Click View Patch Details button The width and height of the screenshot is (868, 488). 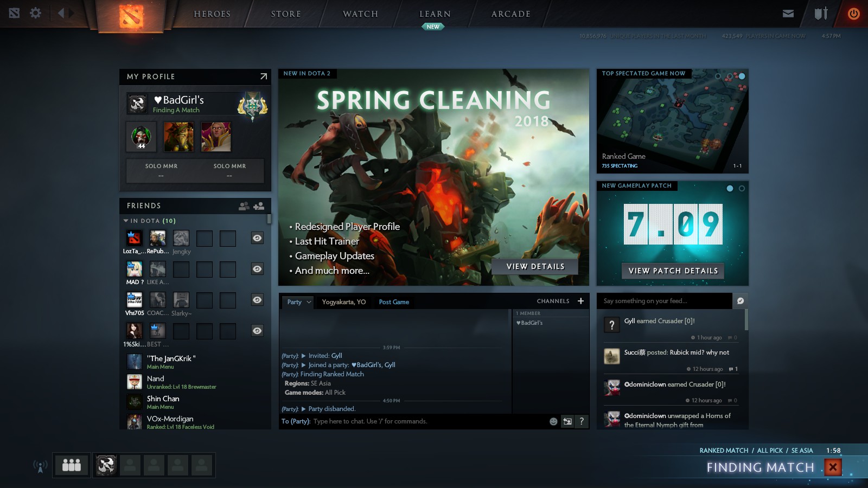pos(673,271)
